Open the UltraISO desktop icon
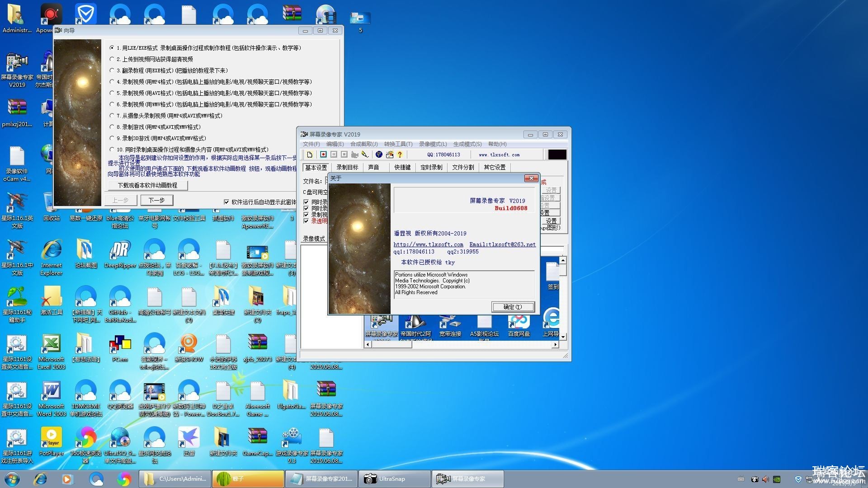 120,446
